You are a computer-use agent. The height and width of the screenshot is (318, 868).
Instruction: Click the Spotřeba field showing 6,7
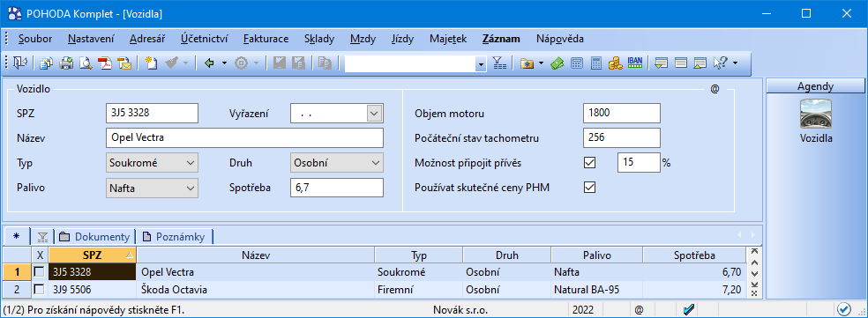(337, 188)
